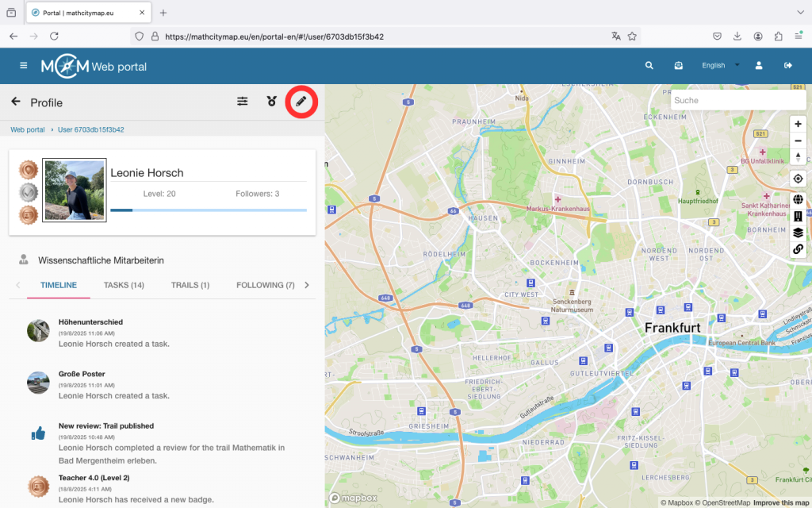Click the search magnifier in header
812x508 pixels.
pyautogui.click(x=649, y=66)
